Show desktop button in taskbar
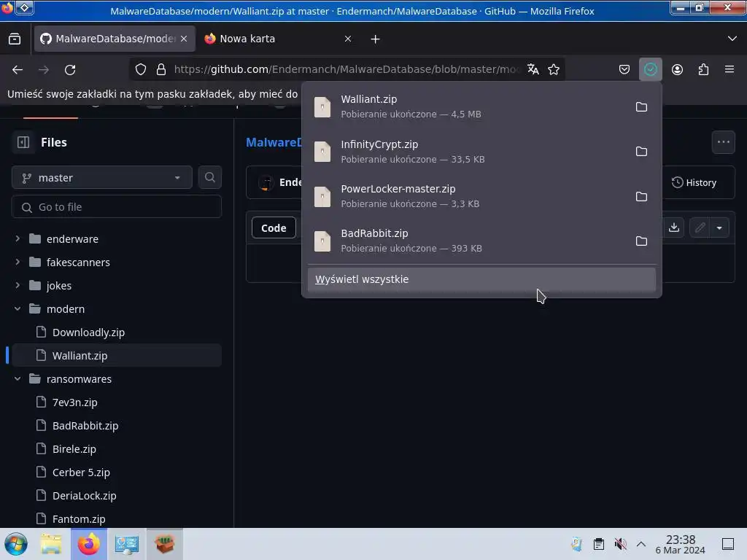 pyautogui.click(x=728, y=544)
